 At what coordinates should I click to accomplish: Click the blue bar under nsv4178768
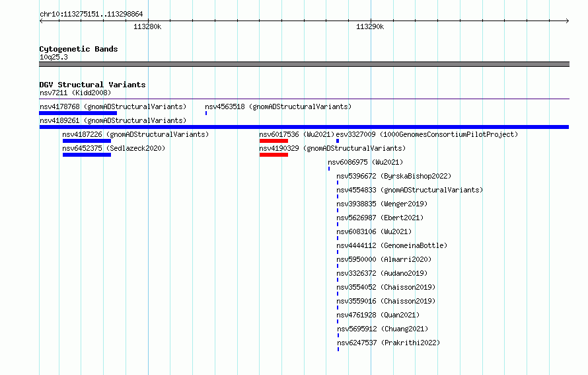(78, 113)
